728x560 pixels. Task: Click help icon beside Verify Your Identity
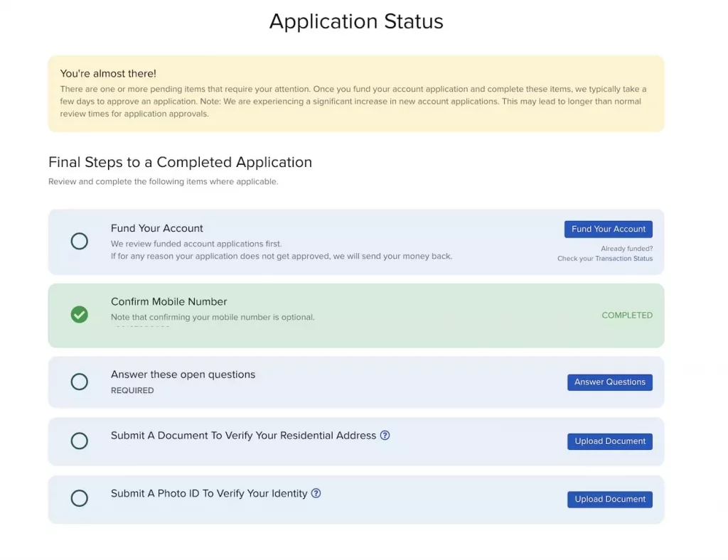(316, 493)
